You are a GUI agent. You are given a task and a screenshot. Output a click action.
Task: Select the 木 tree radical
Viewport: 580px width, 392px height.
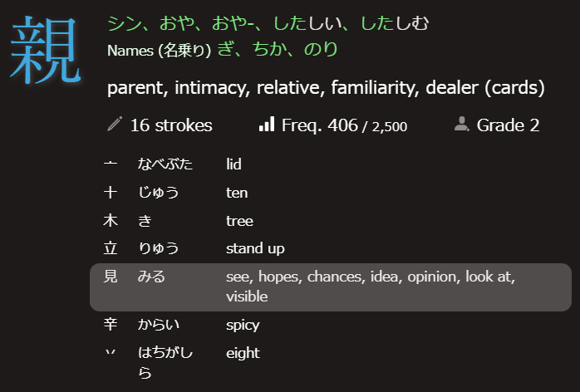pyautogui.click(x=110, y=221)
